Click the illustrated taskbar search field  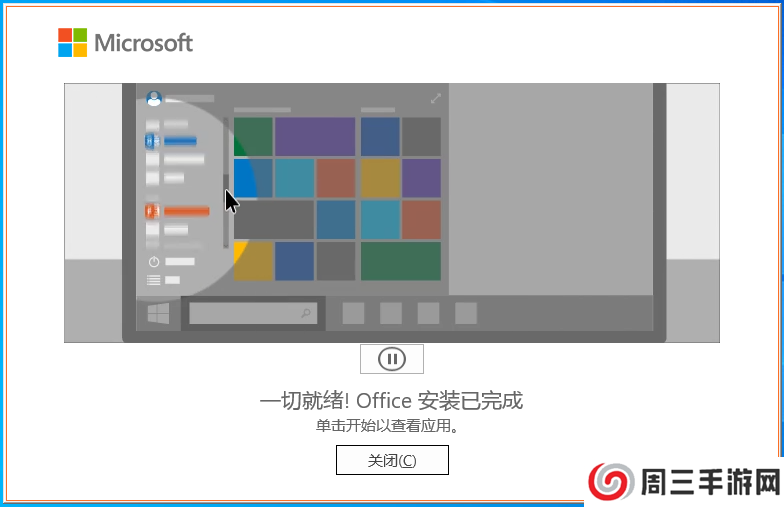click(x=253, y=314)
